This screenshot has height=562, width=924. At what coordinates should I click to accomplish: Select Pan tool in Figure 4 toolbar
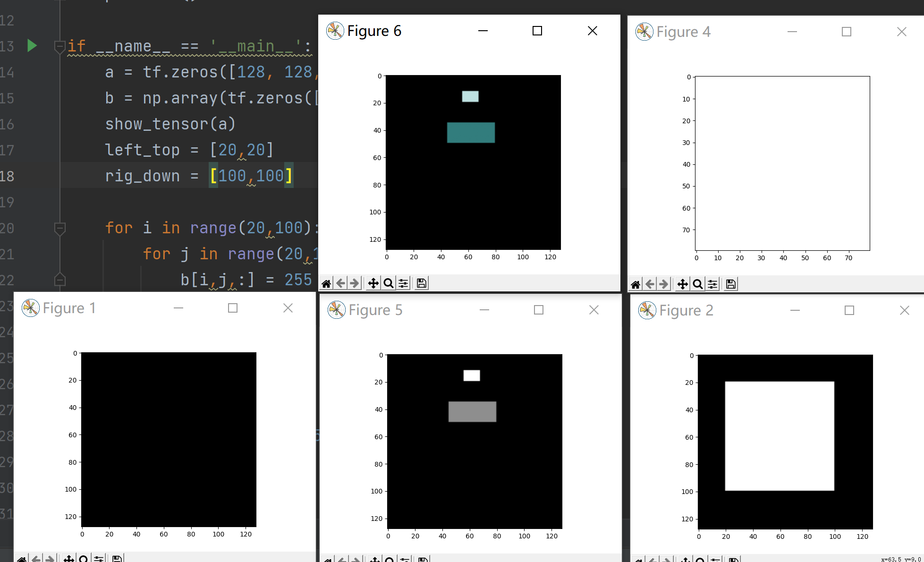pyautogui.click(x=682, y=284)
